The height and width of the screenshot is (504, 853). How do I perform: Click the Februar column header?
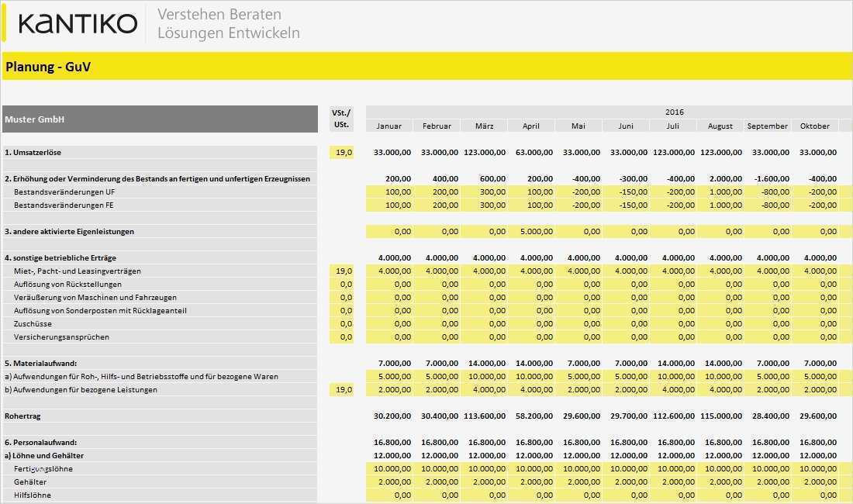(437, 126)
